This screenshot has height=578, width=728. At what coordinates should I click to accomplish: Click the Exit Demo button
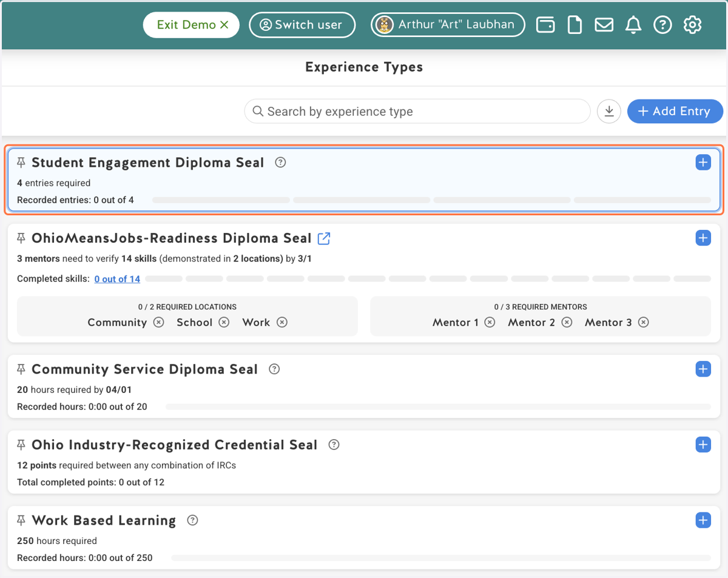[x=191, y=25]
